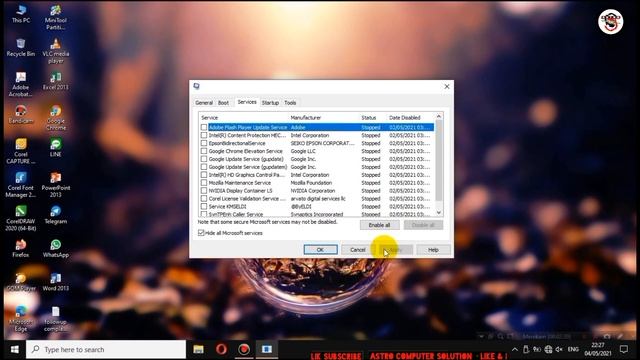The image size is (640, 360).
Task: Select the Firefox desktop icon
Action: tap(21, 248)
